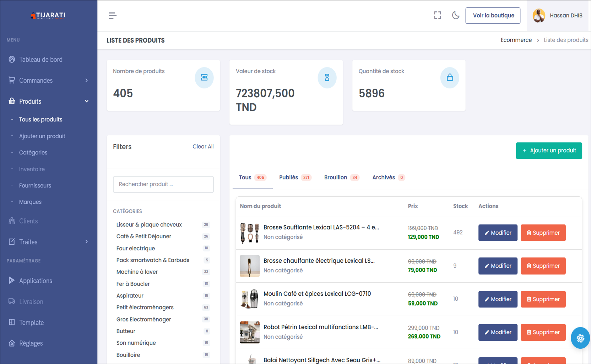Click the Tableau de bord gauge icon

(12, 59)
